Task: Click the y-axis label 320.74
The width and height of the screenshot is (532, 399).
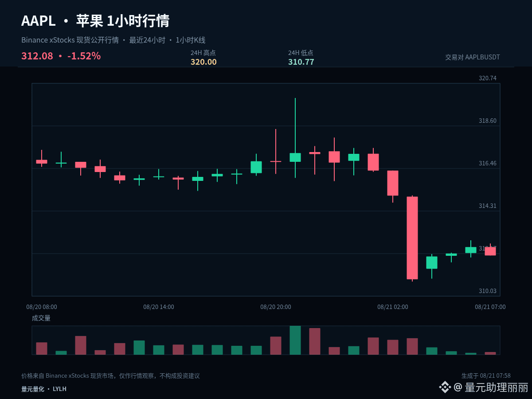Action: [x=488, y=78]
